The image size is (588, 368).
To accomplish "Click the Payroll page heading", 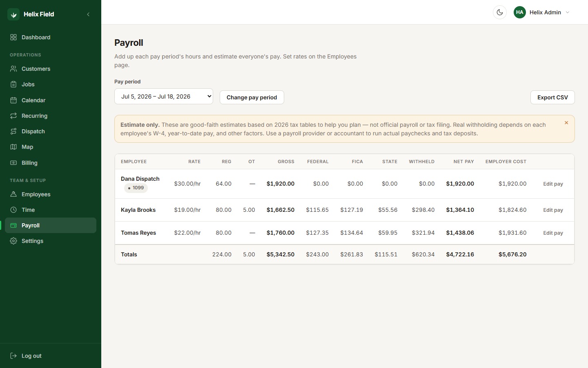I will tap(129, 43).
